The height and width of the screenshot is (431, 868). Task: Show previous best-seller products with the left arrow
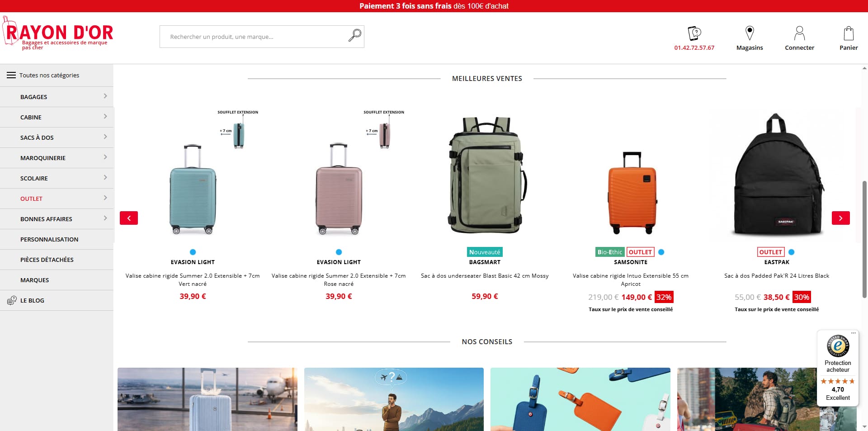(x=129, y=218)
